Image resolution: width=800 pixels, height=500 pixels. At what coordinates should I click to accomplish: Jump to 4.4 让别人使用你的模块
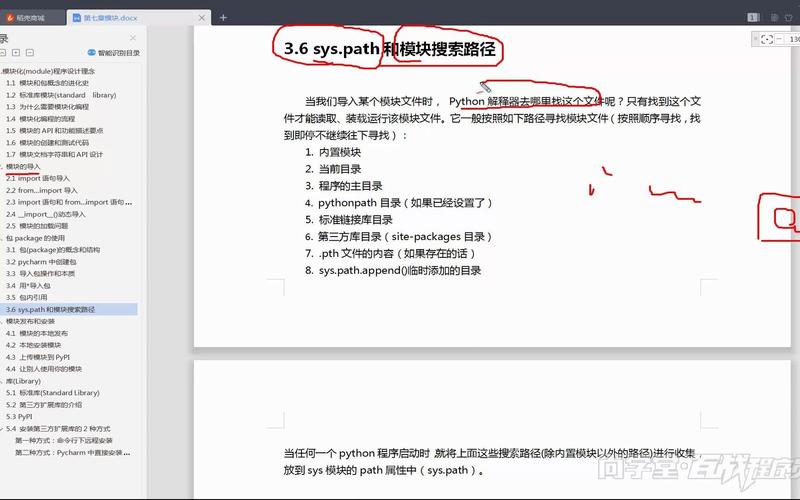pos(44,368)
